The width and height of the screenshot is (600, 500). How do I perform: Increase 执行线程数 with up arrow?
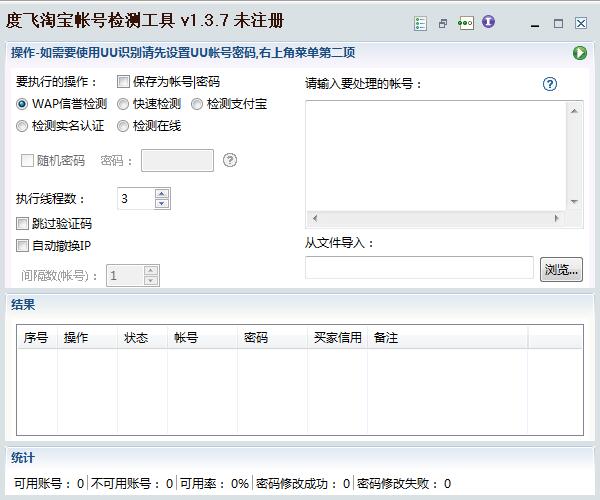pos(162,194)
